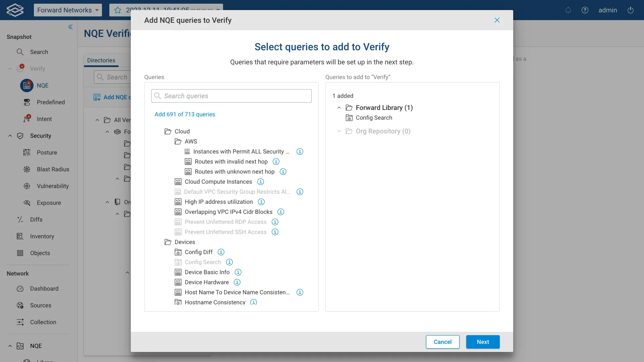Click info icon beside Device Hardware
This screenshot has height=362, width=644.
pos(237,282)
